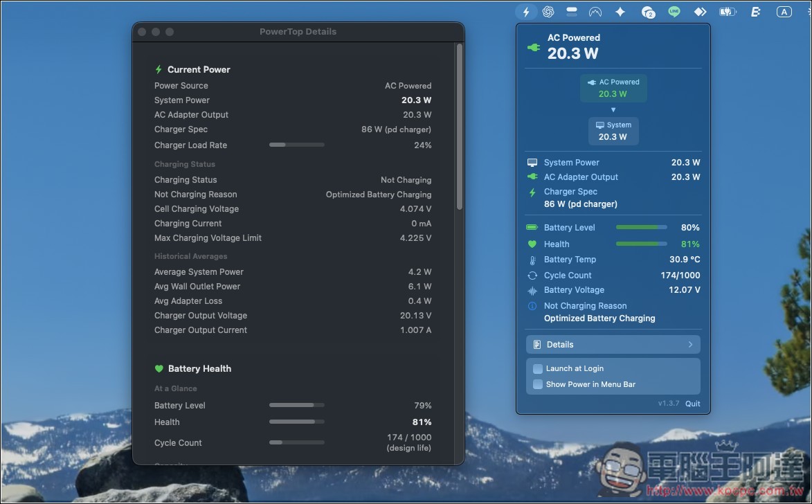The image size is (812, 504).
Task: Select the Cell Charging Voltage 4.074 V value
Action: click(x=415, y=209)
